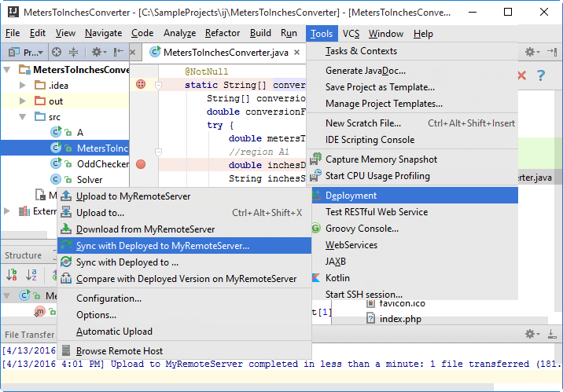This screenshot has width=563, height=392.
Task: Open the Build menu
Action: point(260,33)
